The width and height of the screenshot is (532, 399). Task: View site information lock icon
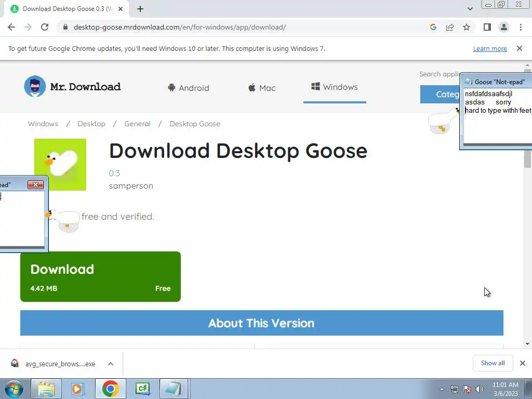pos(66,27)
